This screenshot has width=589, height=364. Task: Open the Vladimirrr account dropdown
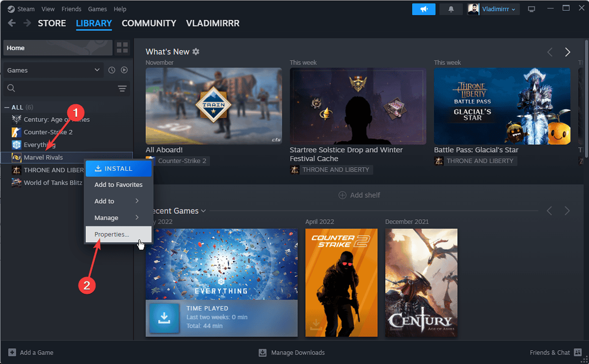pos(494,9)
